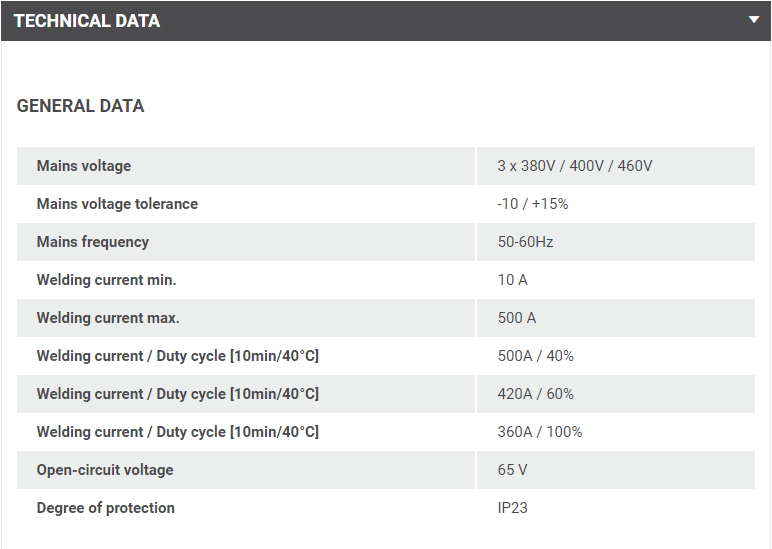Viewport: 772px width, 549px height.
Task: Click the Mains frequency label
Action: [93, 242]
